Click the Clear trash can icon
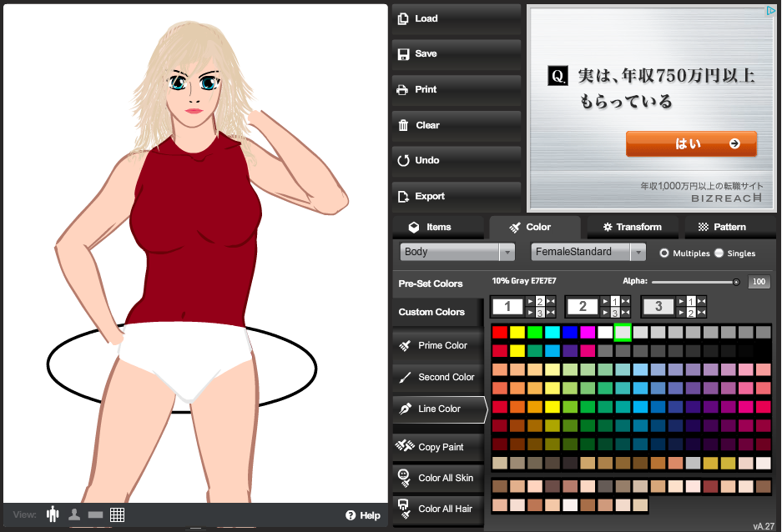The image size is (782, 532). [x=403, y=125]
